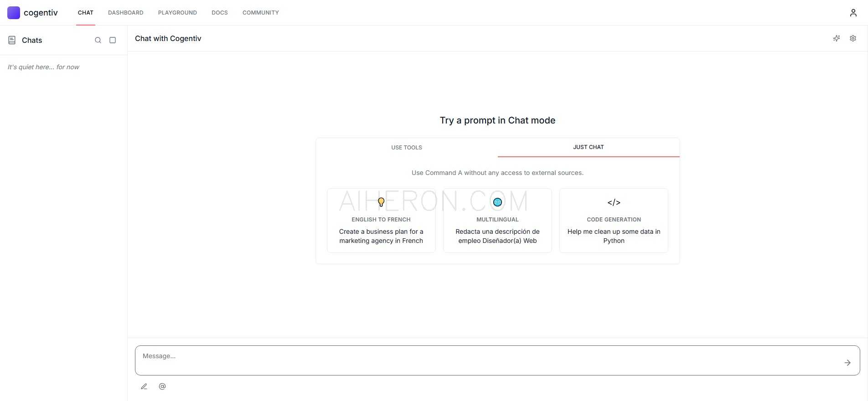
Task: Open the user profile icon
Action: point(853,13)
